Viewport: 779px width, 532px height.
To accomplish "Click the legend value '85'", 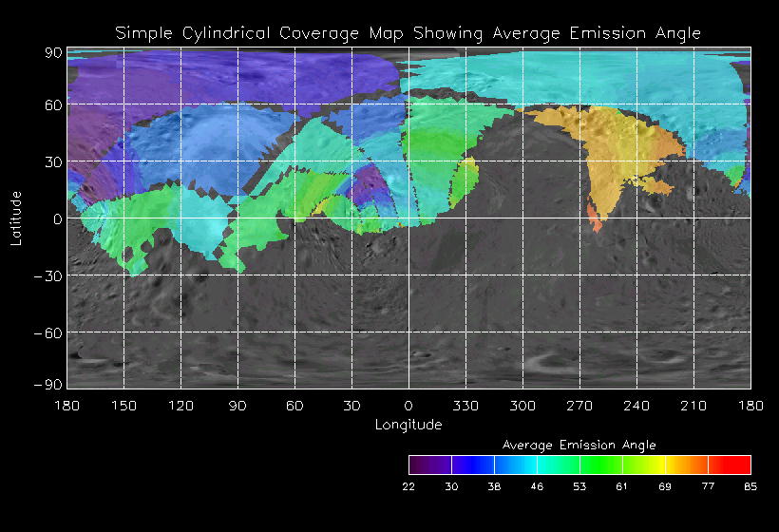I will click(750, 486).
